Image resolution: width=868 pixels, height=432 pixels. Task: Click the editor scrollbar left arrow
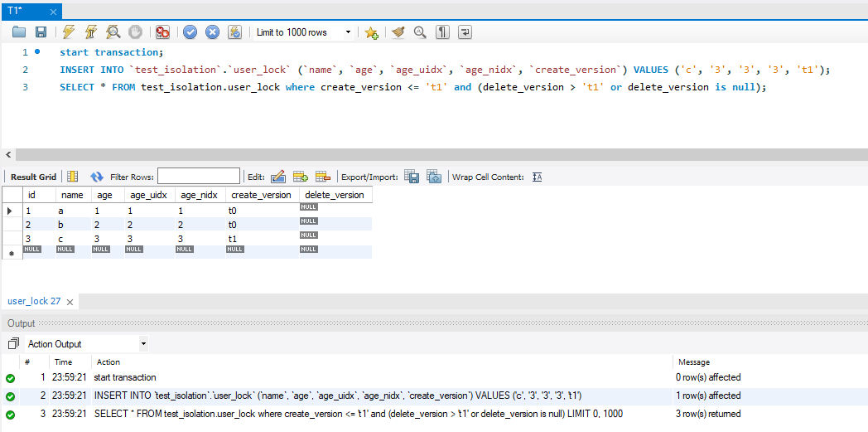pos(7,154)
